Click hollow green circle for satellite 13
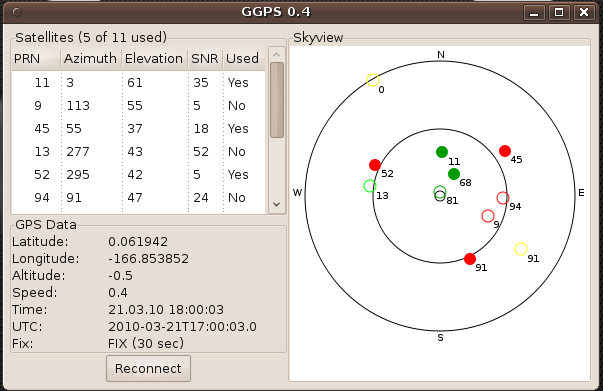The height and width of the screenshot is (391, 603). pyautogui.click(x=370, y=186)
